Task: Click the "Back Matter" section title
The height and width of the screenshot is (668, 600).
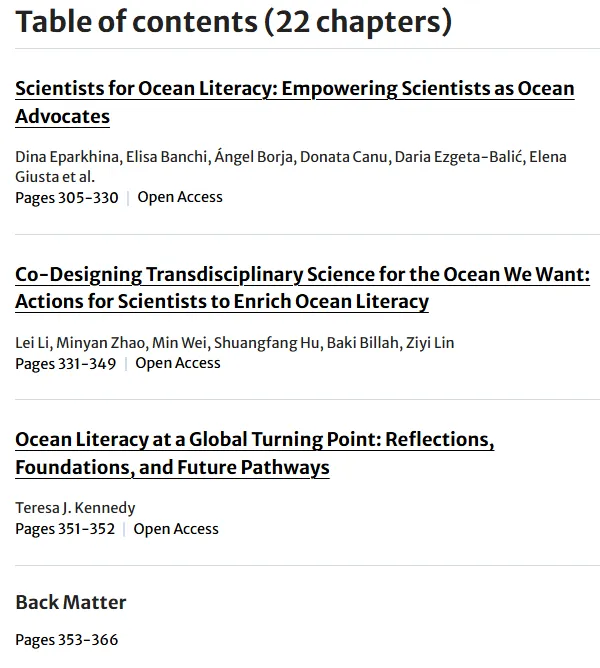Action: click(x=71, y=602)
